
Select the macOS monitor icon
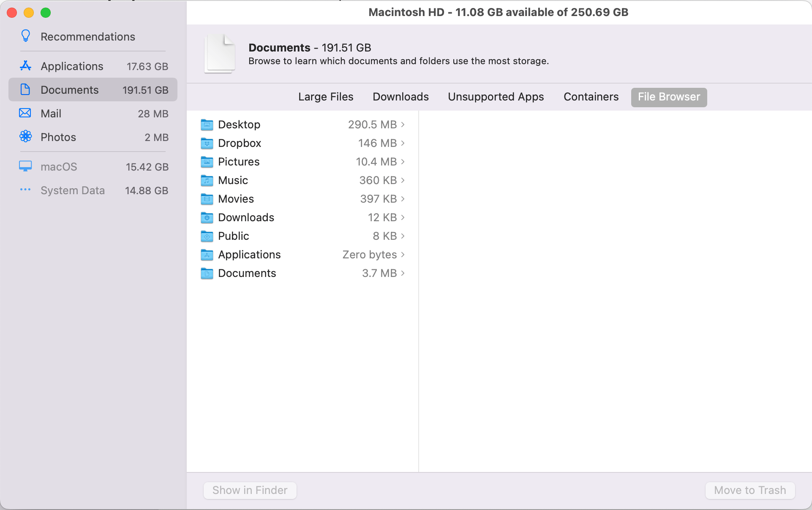coord(25,166)
